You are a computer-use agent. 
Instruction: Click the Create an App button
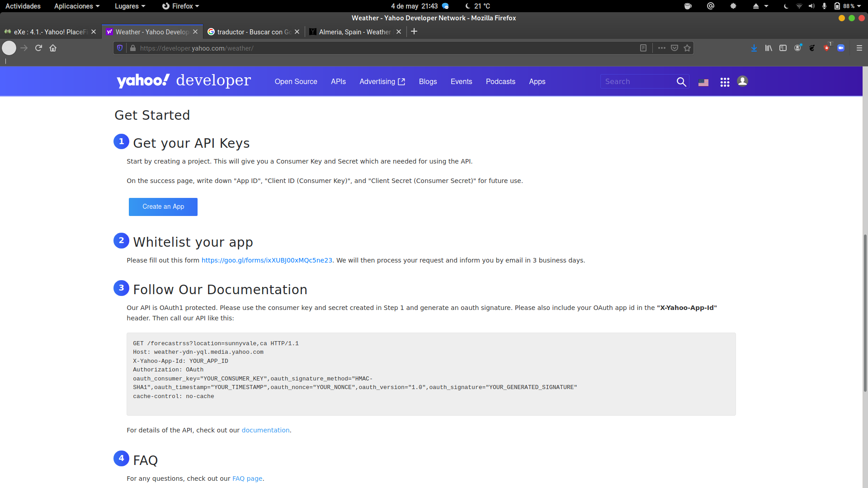tap(163, 207)
